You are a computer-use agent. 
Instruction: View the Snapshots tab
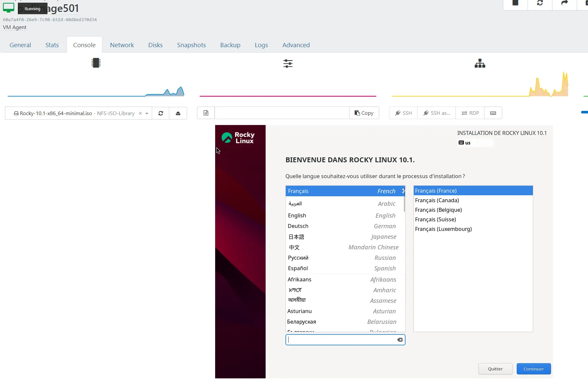(191, 45)
